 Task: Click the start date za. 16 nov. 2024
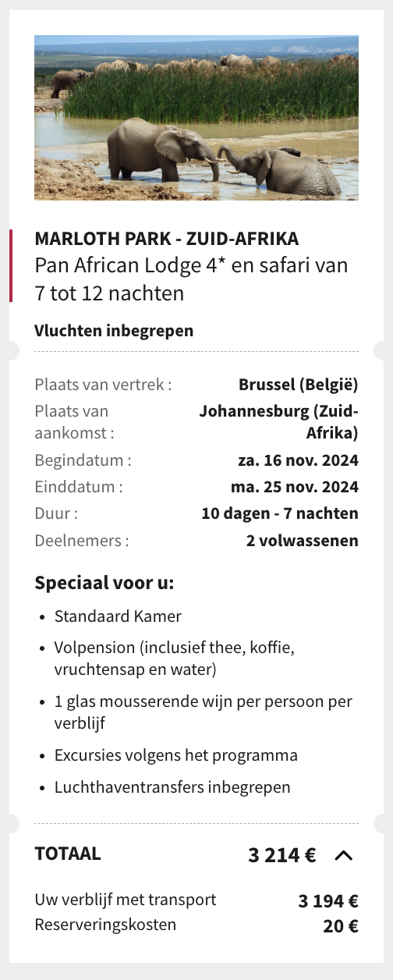pos(298,460)
